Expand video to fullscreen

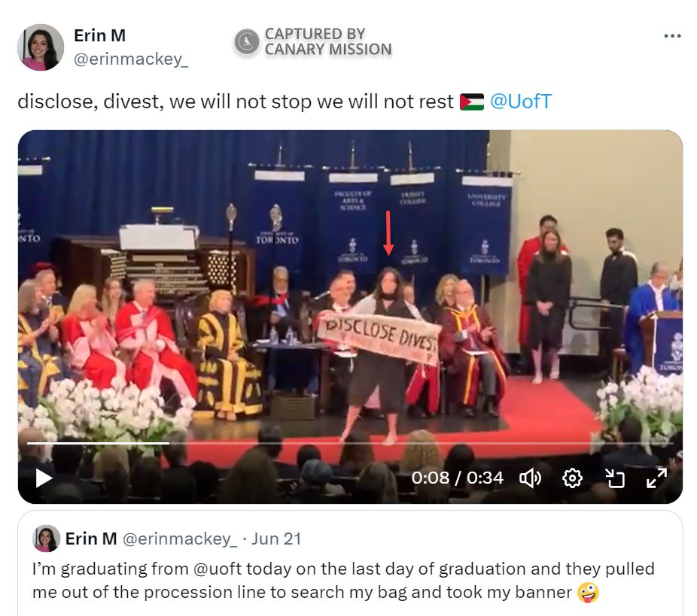(656, 478)
